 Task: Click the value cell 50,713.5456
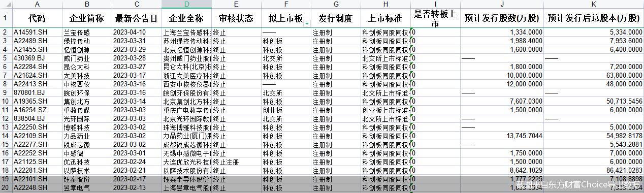coord(594,102)
